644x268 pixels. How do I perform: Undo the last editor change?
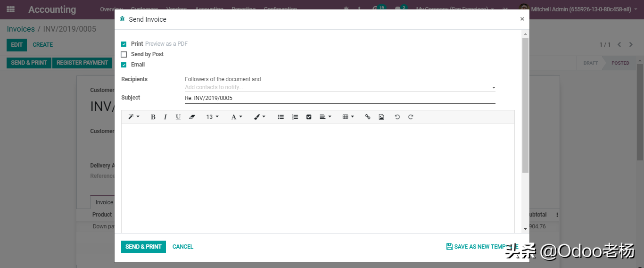397,117
